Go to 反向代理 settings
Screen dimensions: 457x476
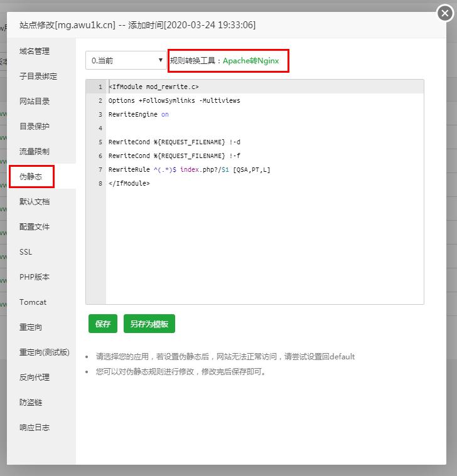coord(35,378)
